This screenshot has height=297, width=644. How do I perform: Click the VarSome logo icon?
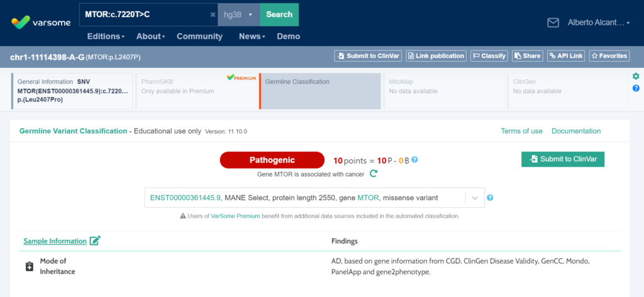pos(21,21)
